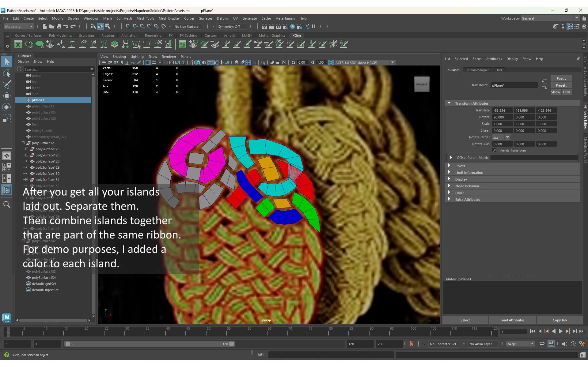
Task: Play the animation forwards
Action: tap(560, 331)
